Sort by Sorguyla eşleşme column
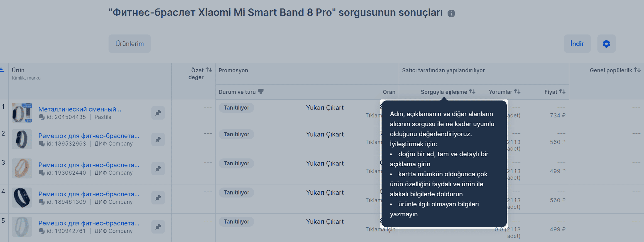 472,92
